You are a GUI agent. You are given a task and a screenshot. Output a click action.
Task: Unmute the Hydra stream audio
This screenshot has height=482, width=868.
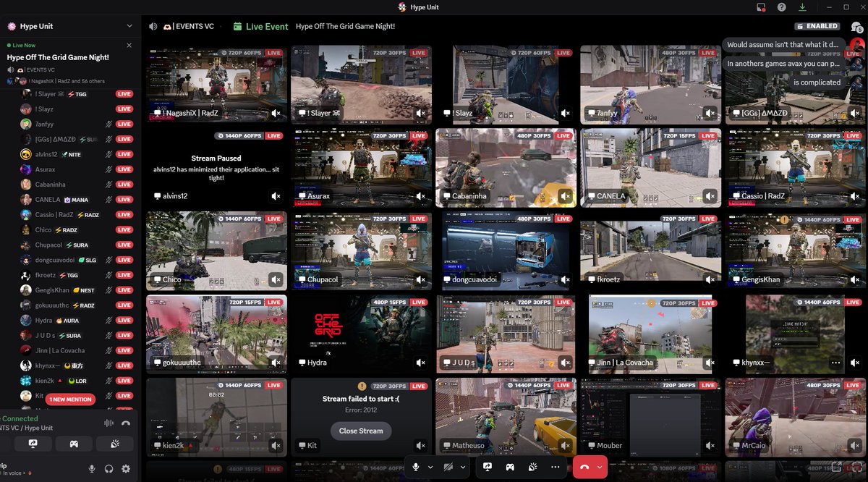pos(420,363)
